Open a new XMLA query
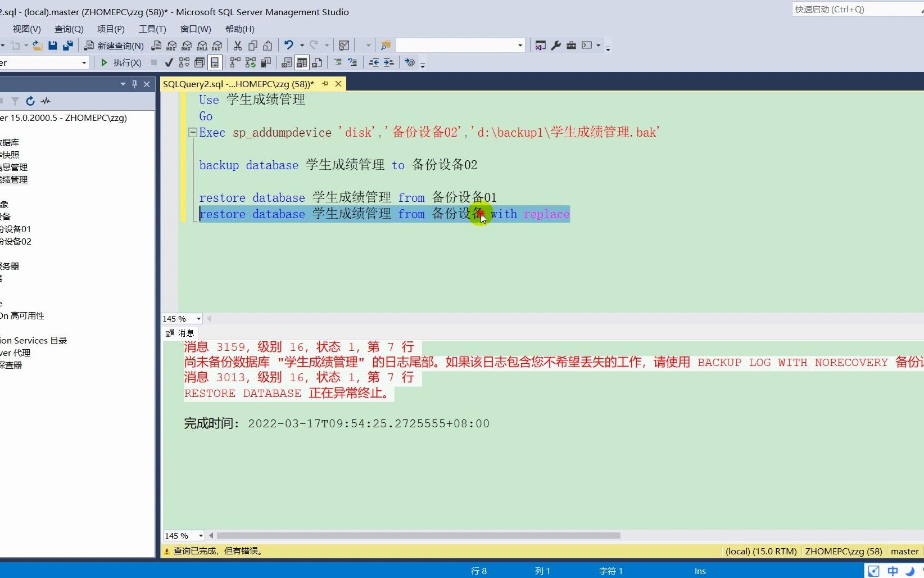 click(202, 46)
